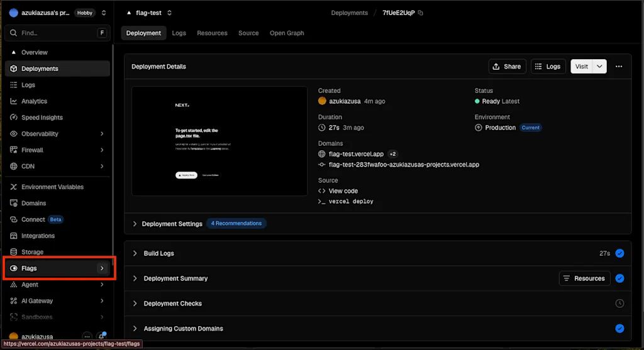Click the notifications bell icon
This screenshot has height=350, width=644.
pyautogui.click(x=101, y=336)
